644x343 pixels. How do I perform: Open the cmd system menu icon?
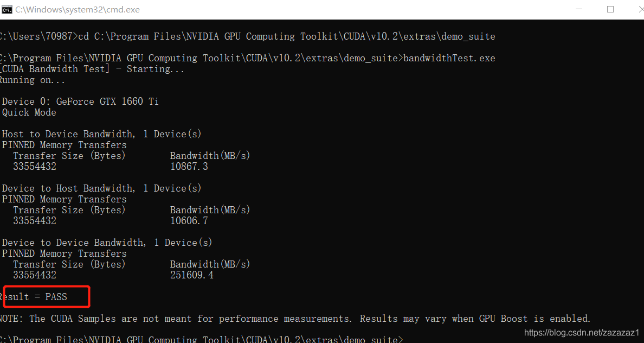coord(7,9)
